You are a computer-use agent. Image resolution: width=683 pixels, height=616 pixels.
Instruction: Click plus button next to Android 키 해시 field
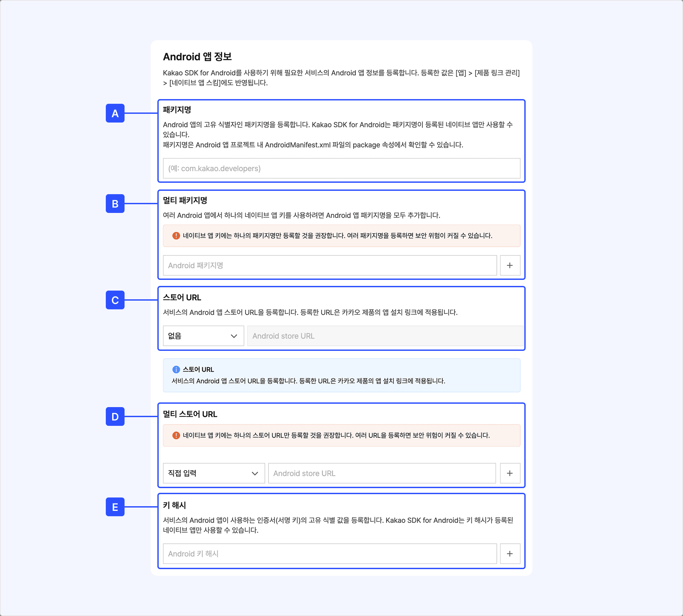[510, 554]
